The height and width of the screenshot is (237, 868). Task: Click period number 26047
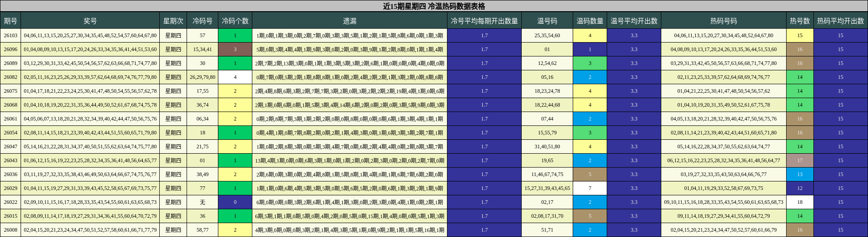11,147
